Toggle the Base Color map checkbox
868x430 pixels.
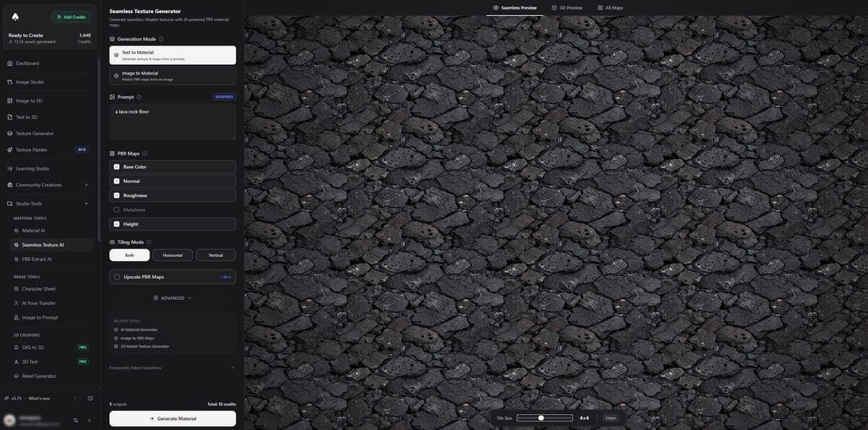coord(116,167)
